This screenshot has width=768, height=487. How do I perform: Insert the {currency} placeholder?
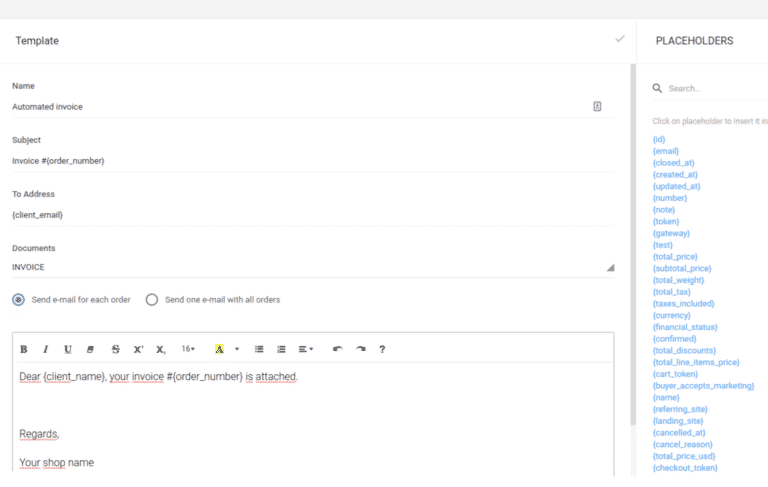coord(672,316)
